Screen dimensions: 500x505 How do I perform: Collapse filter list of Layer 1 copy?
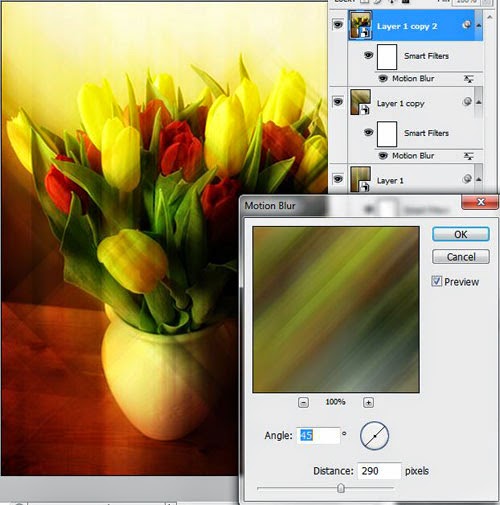pos(479,102)
